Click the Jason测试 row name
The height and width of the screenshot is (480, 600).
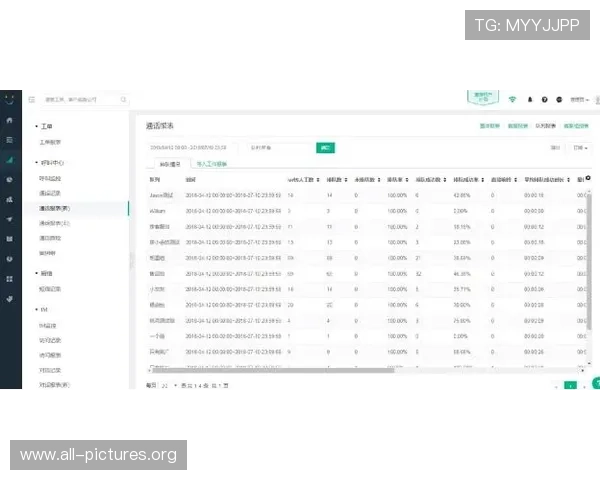point(161,195)
